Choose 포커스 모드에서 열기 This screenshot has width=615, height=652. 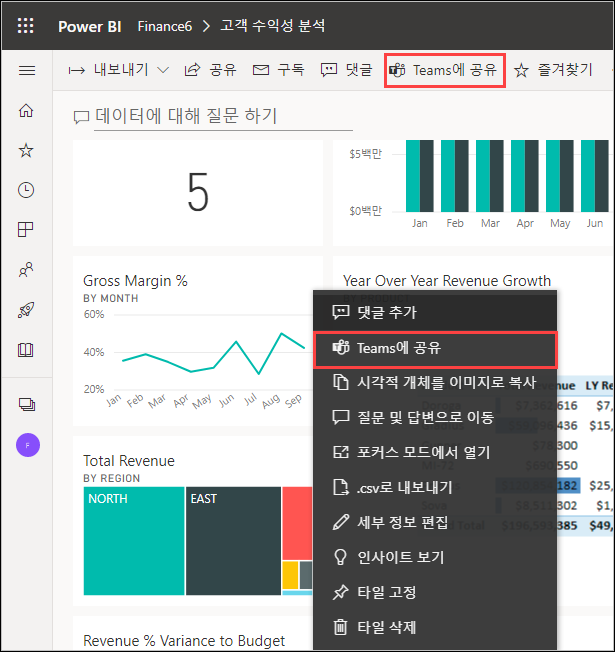[x=435, y=452]
